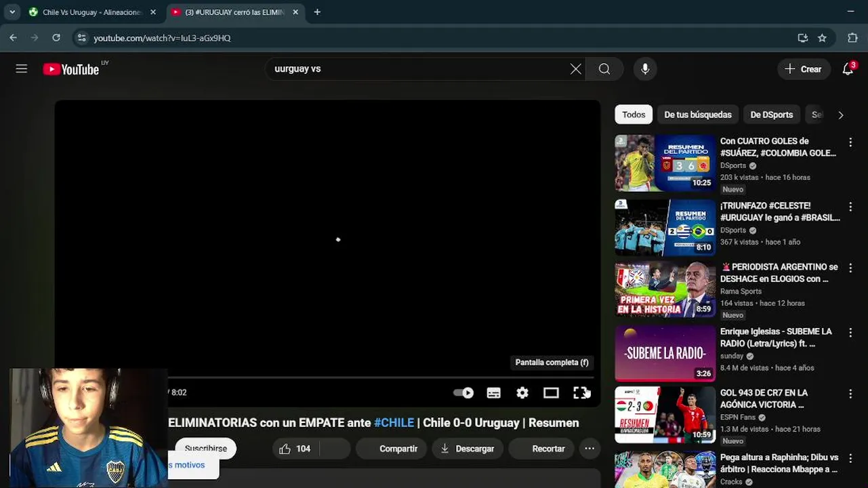Open the tab search dropdown arrow
868x488 pixels.
[x=12, y=12]
